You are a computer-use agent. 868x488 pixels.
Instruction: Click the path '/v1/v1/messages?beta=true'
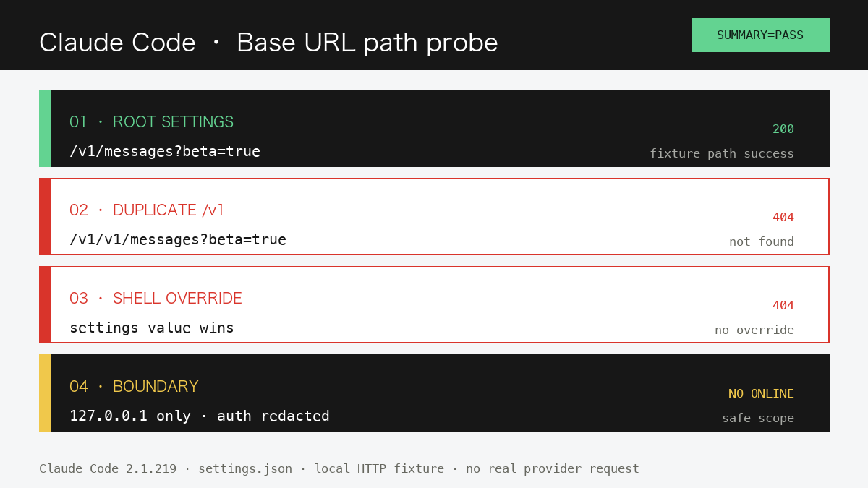[x=178, y=240]
